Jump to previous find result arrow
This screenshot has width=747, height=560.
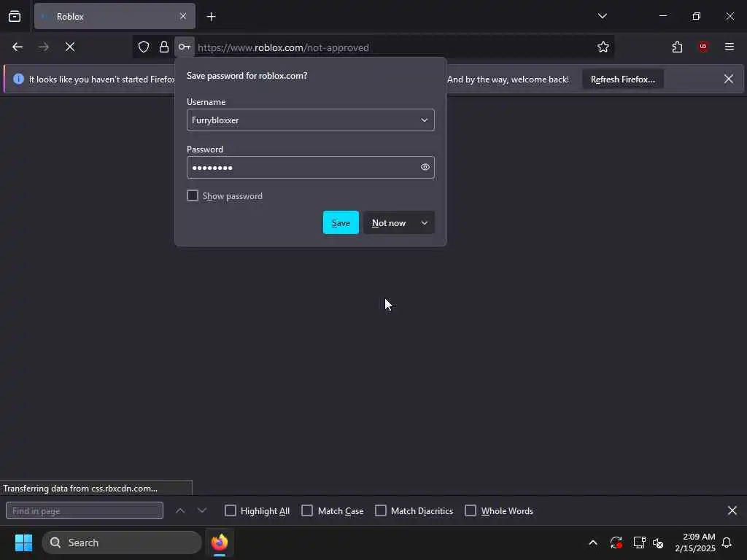[x=180, y=511]
